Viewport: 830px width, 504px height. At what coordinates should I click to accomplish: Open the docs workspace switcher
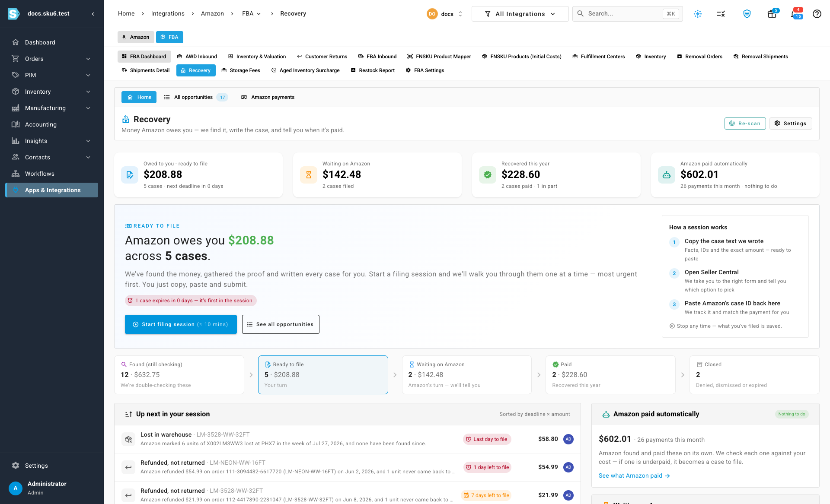pos(445,14)
